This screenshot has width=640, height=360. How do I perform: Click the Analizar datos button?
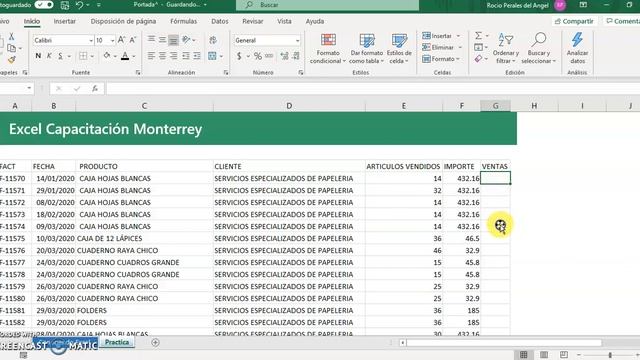click(577, 49)
